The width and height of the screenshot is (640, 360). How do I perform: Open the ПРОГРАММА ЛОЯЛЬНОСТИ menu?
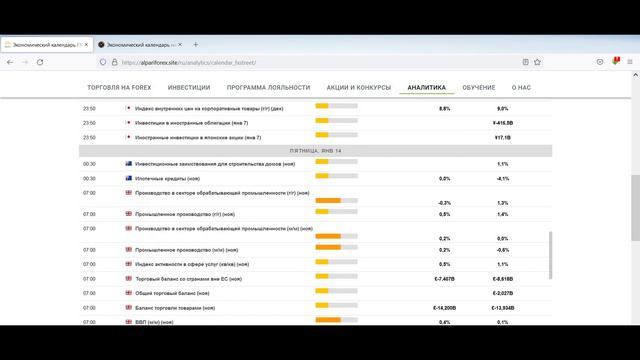[269, 87]
